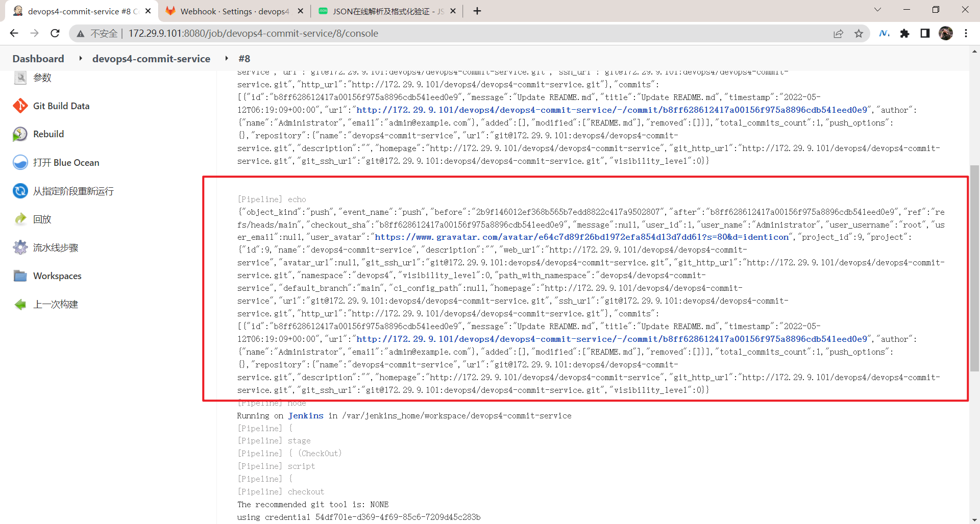Open the tab search dropdown chevron
Image resolution: width=980 pixels, height=524 pixels.
[x=877, y=10]
